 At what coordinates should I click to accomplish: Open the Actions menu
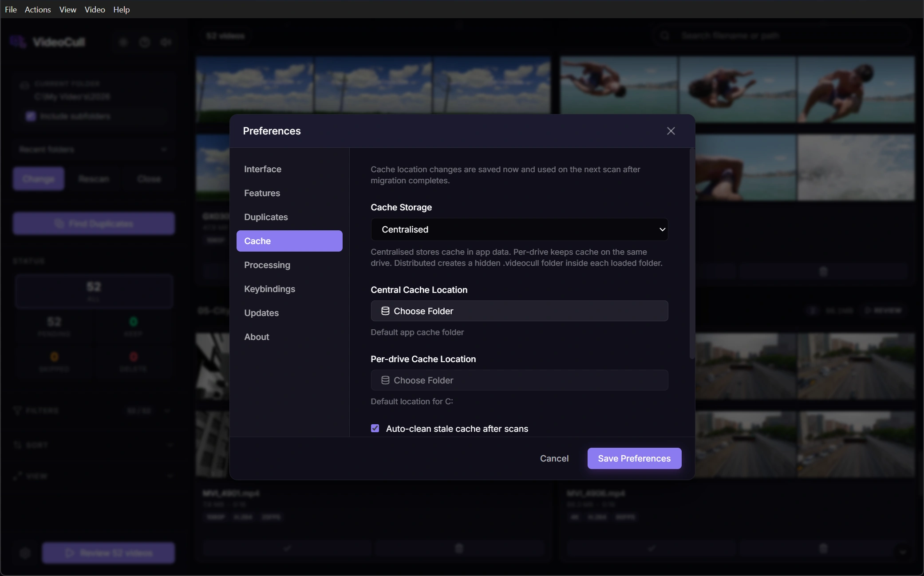coord(38,9)
